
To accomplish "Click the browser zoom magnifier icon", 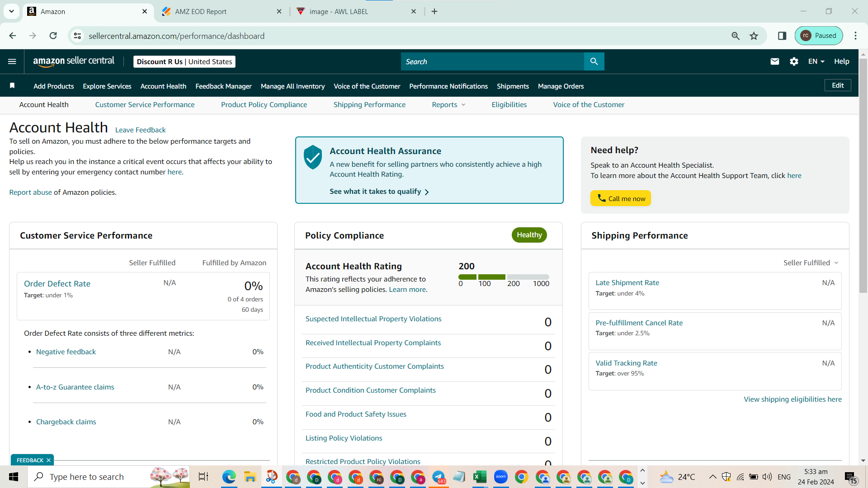I will pyautogui.click(x=736, y=36).
